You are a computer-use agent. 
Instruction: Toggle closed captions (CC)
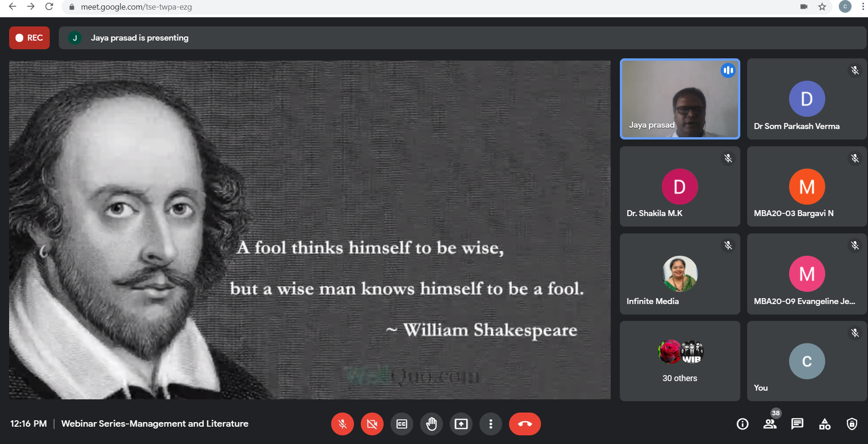(x=402, y=424)
